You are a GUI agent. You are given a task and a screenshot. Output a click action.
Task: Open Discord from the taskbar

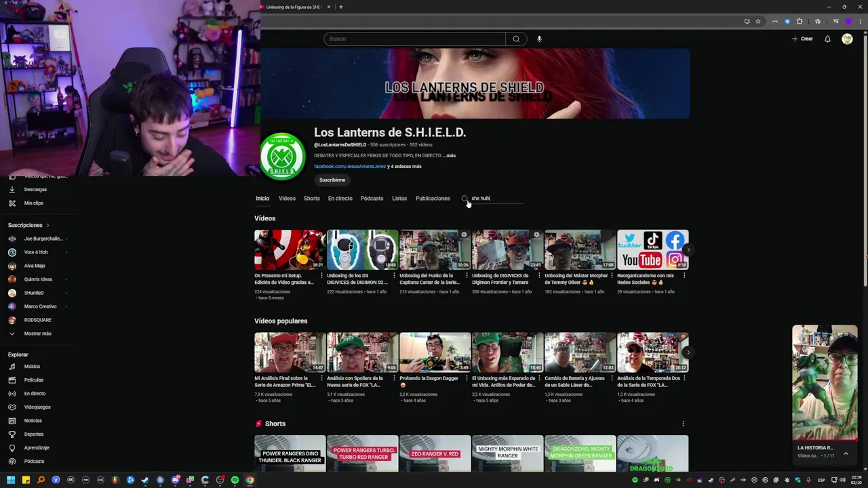pyautogui.click(x=175, y=480)
